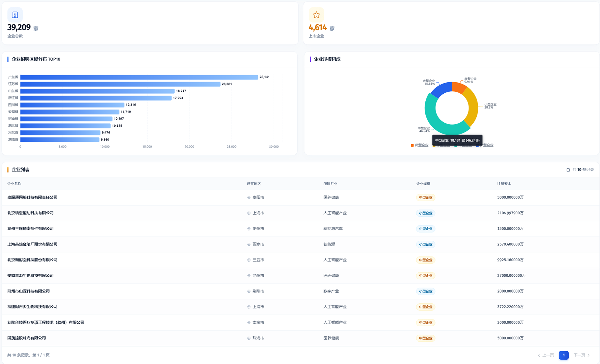This screenshot has width=600, height=364.
Task: Click the location pin icon beside 珠海市
Action: pos(249,338)
